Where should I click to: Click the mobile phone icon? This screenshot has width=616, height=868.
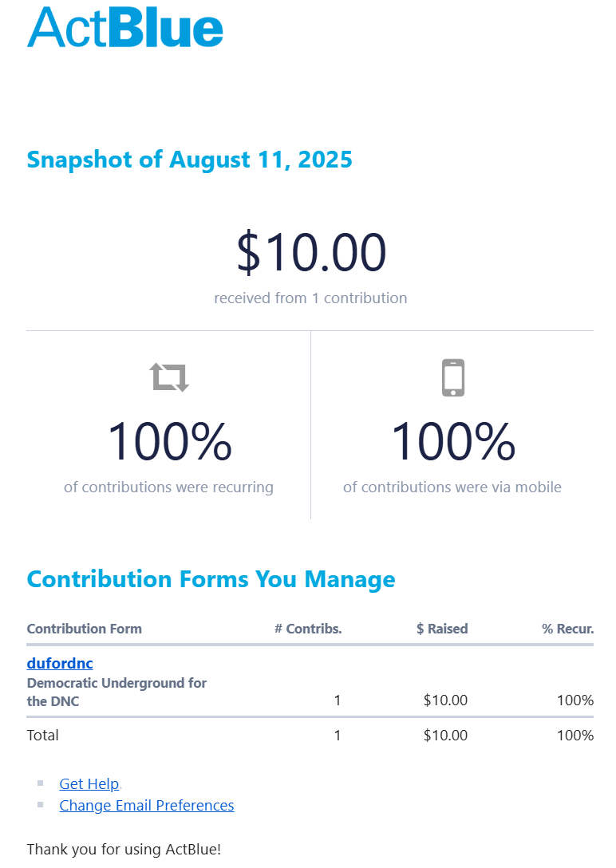452,377
